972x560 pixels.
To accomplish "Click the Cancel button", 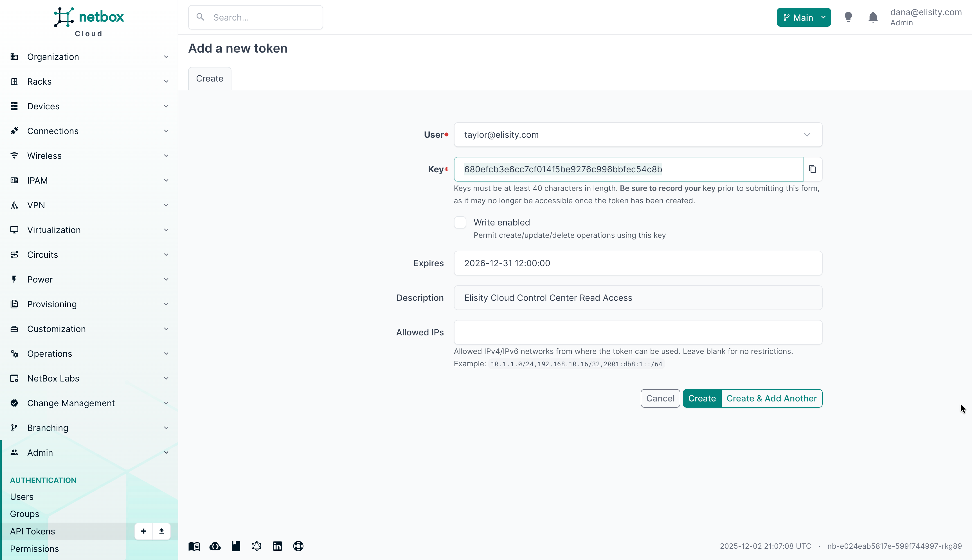I will tap(660, 398).
